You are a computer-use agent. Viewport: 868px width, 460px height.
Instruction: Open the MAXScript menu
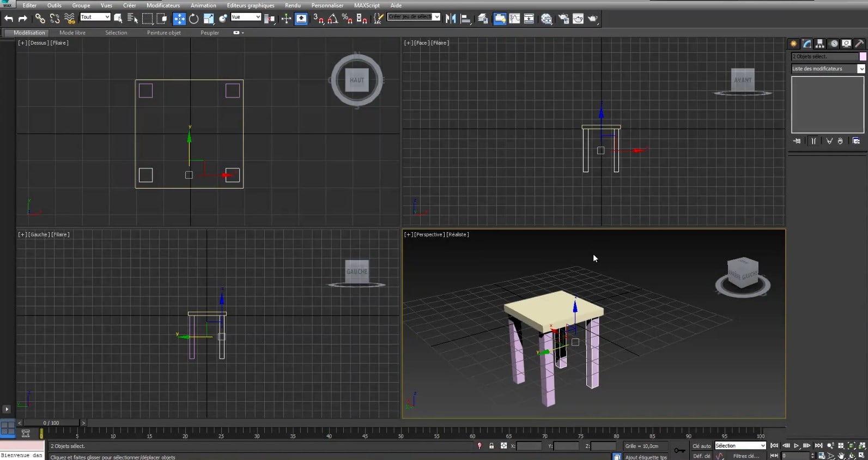click(x=367, y=5)
